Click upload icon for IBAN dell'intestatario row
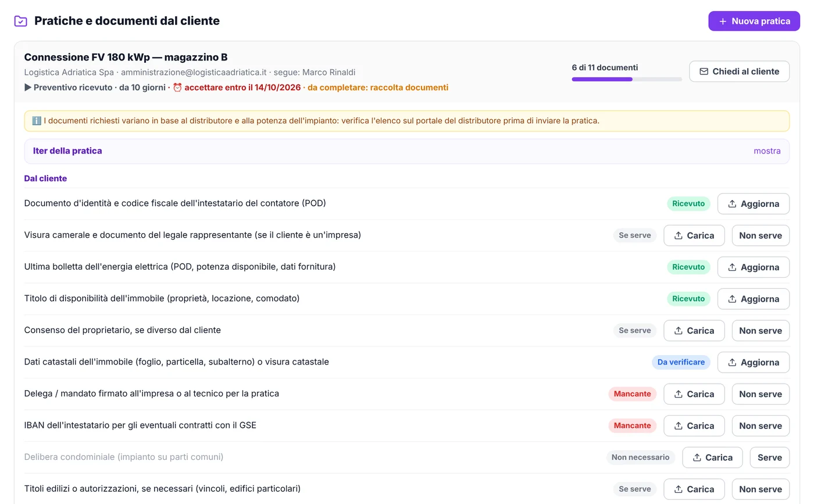Image resolution: width=814 pixels, height=504 pixels. (x=678, y=426)
